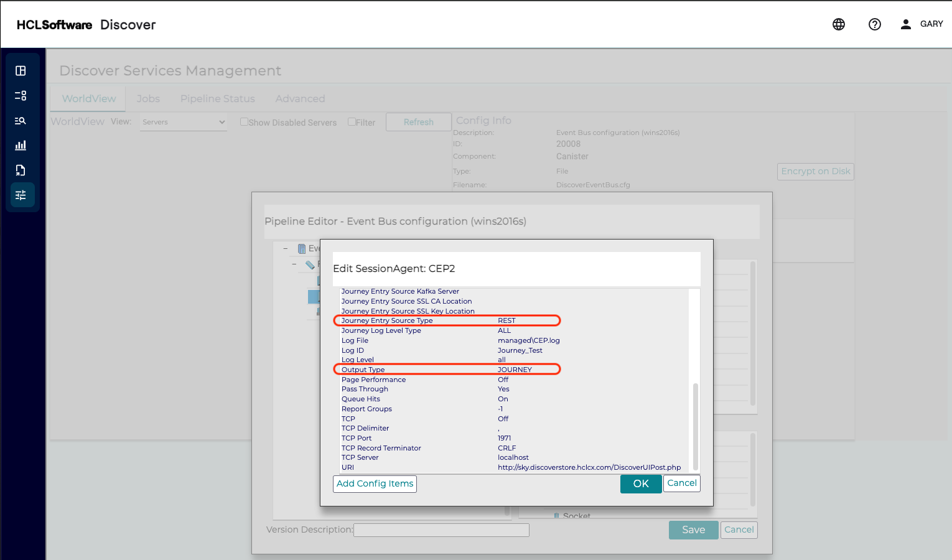Image resolution: width=952 pixels, height=560 pixels.
Task: Click the TCP Port value 1971
Action: tap(505, 438)
